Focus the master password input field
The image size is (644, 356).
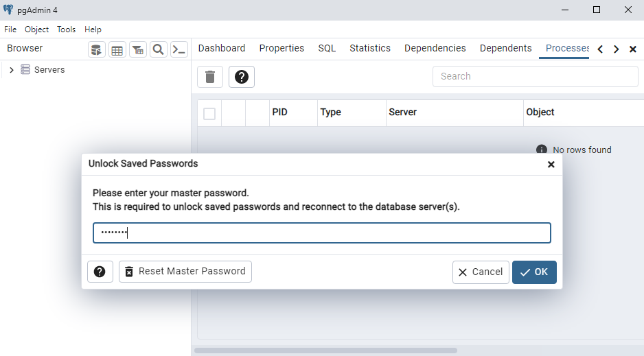pos(322,233)
